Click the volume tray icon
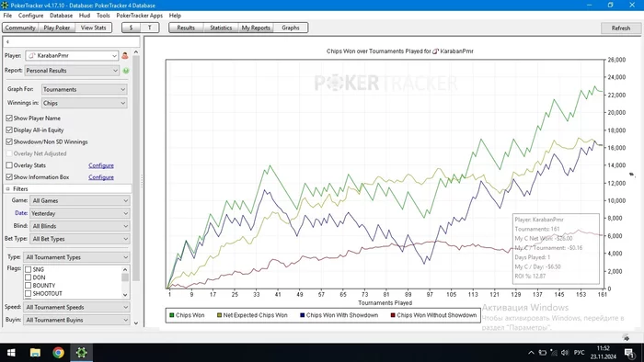Viewport: 644px width, 362px height. tap(565, 353)
